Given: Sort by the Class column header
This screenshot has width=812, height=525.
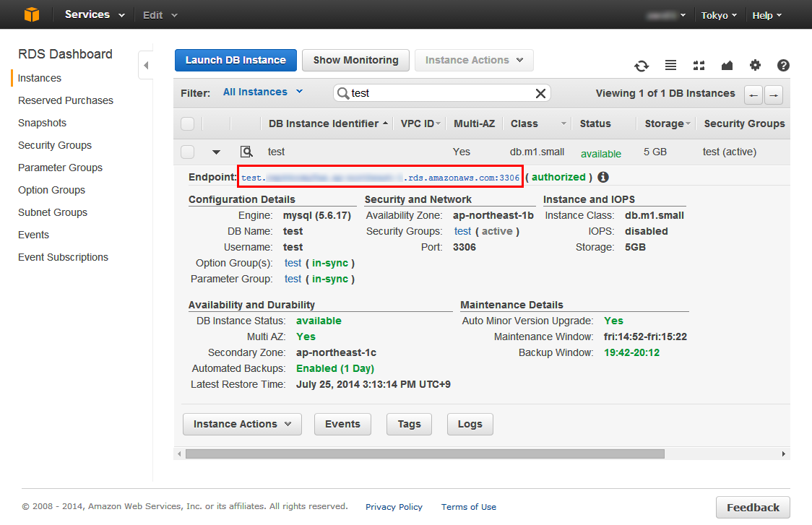Looking at the screenshot, I should point(538,123).
